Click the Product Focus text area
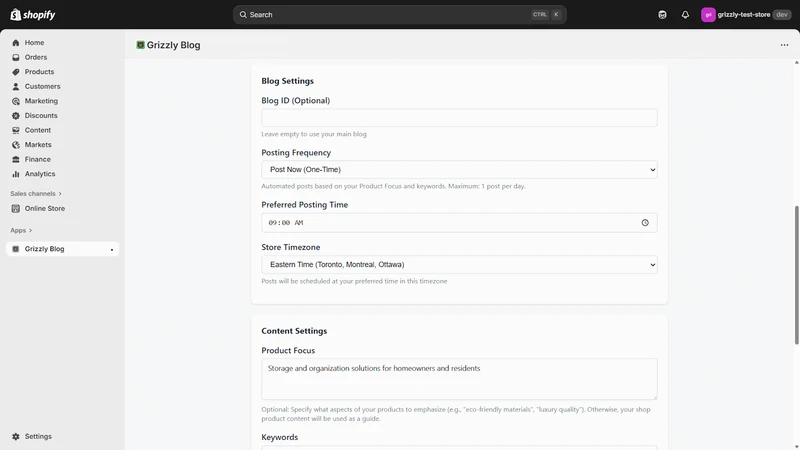Screen dimensions: 800x450 (x=459, y=379)
